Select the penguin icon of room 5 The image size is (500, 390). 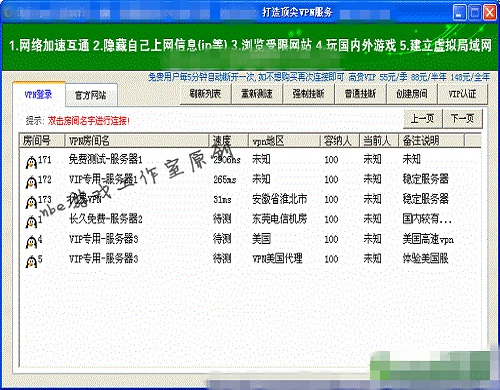click(x=31, y=261)
